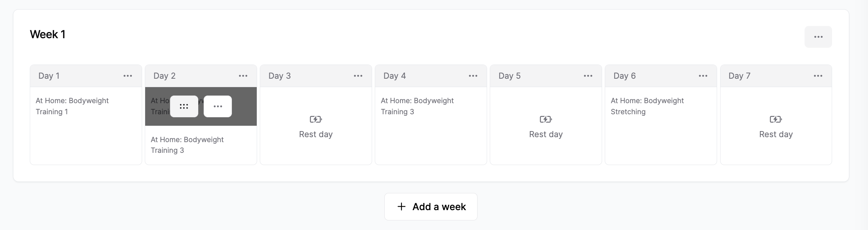Open the Week 1 options menu
The height and width of the screenshot is (230, 868).
(818, 37)
